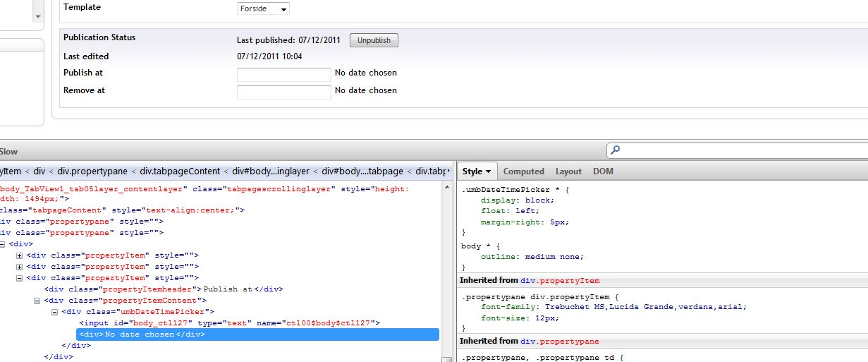Click the Unpublish button
The image size is (868, 362).
[x=374, y=40]
